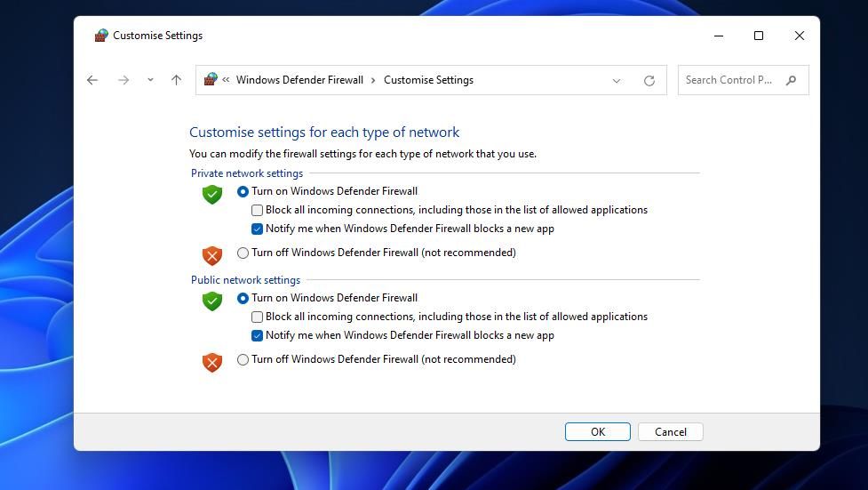This screenshot has width=868, height=490.
Task: Click green shield icon under private settings
Action: [212, 195]
